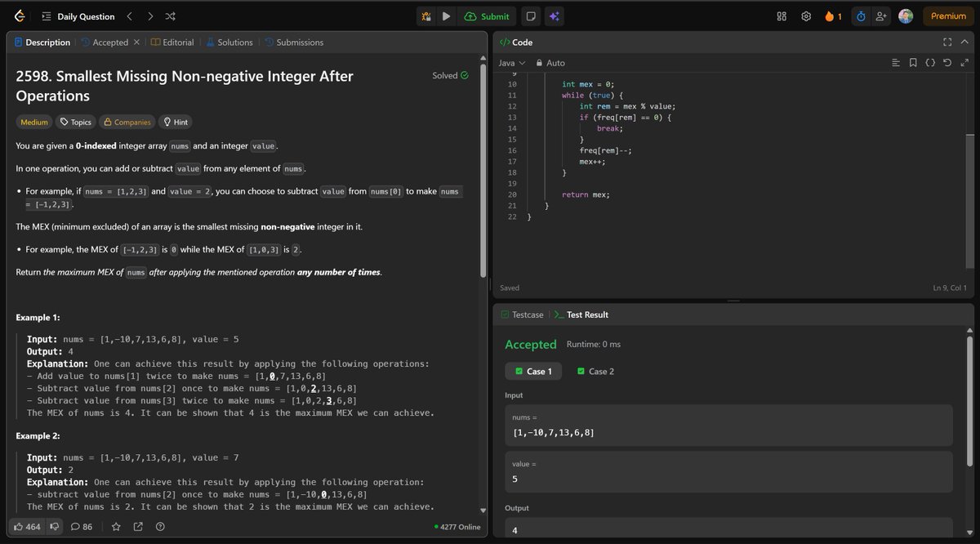This screenshot has height=544, width=980.
Task: Toggle the Auto lock setting
Action: (x=550, y=63)
